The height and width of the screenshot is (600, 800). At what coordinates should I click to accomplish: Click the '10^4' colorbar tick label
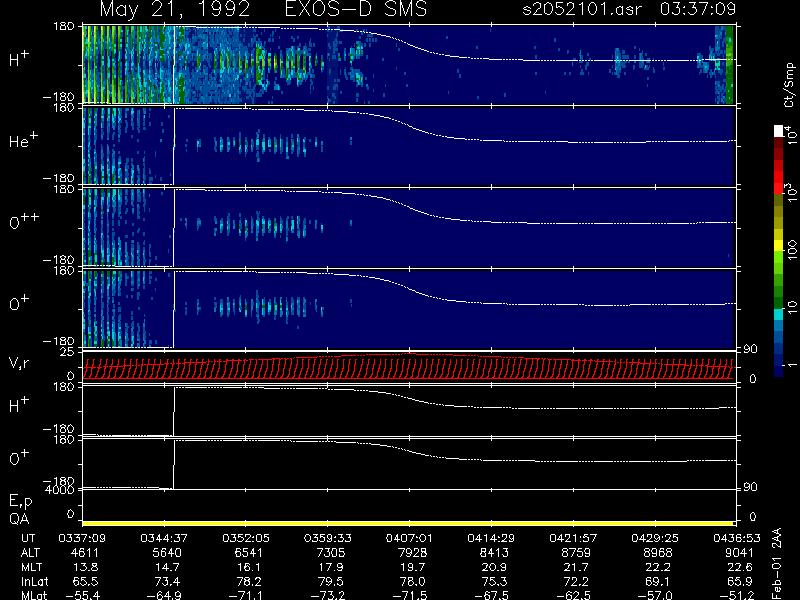(x=791, y=133)
